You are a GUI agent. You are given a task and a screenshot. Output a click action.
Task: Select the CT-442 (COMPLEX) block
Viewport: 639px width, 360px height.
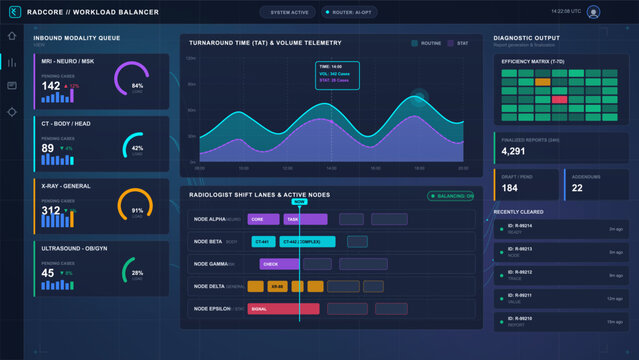(307, 242)
